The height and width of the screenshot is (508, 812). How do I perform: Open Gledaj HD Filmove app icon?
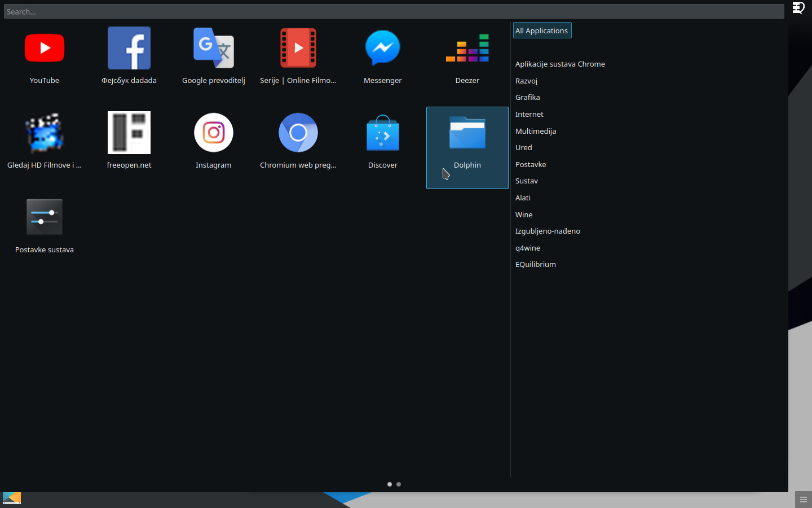tap(45, 133)
